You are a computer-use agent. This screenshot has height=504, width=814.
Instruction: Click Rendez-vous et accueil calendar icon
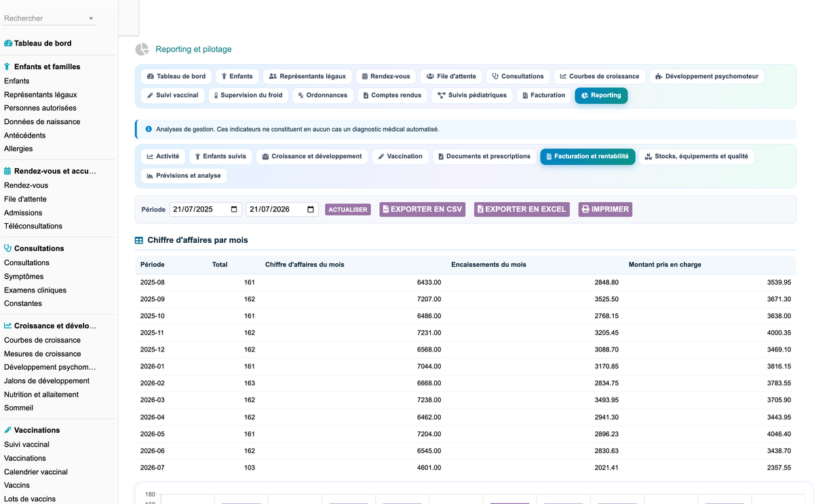[7, 171]
